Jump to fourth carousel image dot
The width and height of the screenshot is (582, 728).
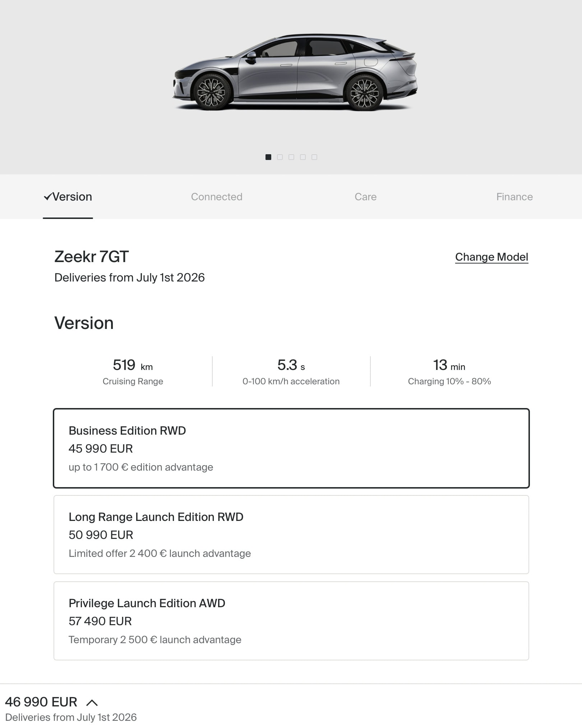(303, 157)
